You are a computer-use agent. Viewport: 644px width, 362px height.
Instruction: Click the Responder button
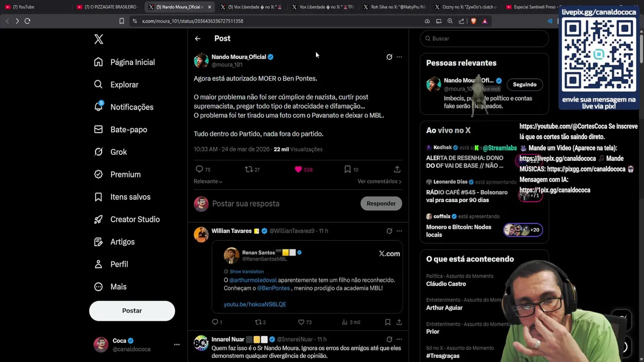381,204
